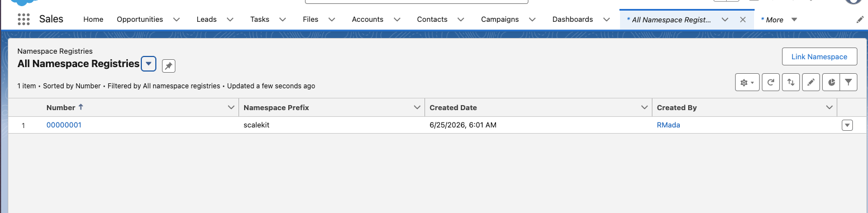
Task: Switch to the Accounts tab
Action: coord(368,20)
